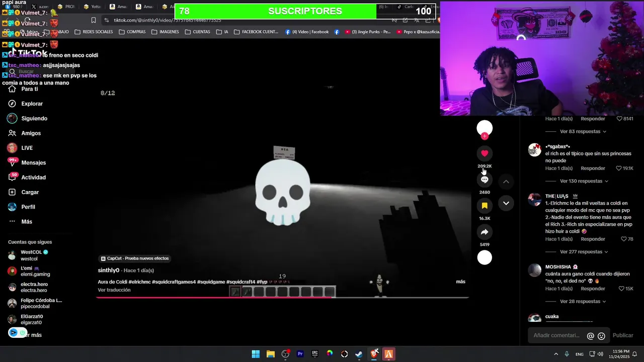Go to next video with the down arrow
This screenshot has width=644, height=362.
(x=506, y=203)
